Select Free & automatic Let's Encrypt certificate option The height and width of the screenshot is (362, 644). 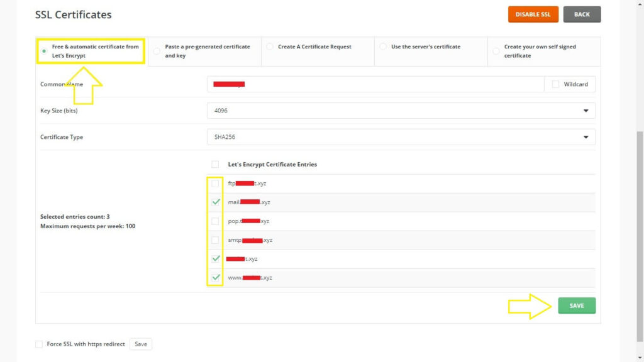(44, 51)
